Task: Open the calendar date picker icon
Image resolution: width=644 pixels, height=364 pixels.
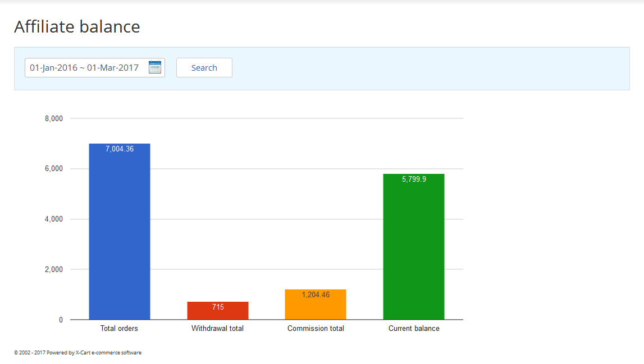Action: (155, 67)
